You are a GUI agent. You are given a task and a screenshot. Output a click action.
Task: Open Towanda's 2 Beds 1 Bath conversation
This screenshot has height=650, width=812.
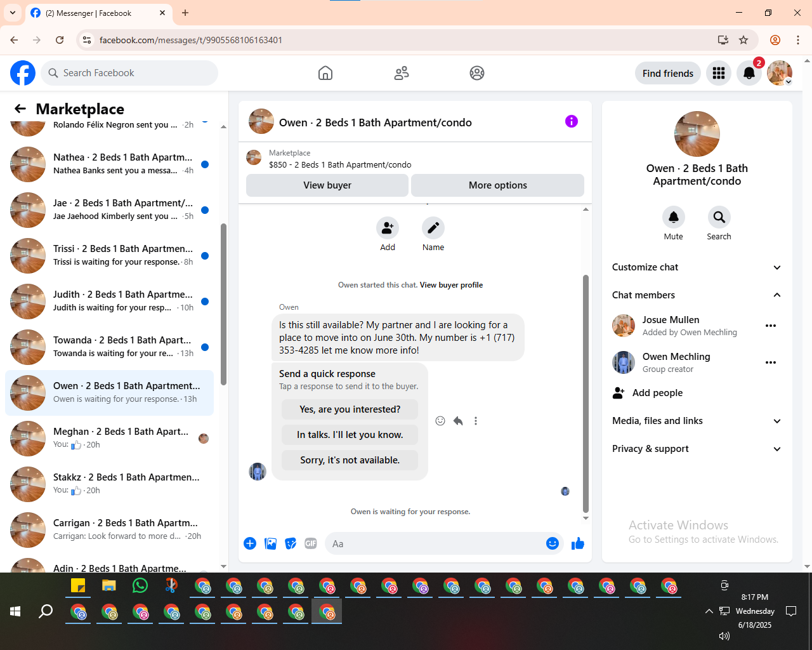pyautogui.click(x=109, y=347)
